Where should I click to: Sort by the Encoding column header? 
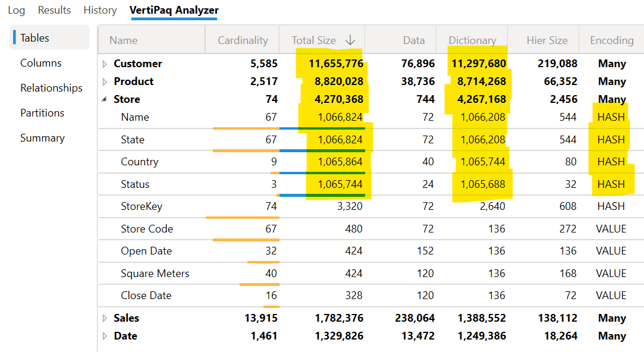point(611,40)
